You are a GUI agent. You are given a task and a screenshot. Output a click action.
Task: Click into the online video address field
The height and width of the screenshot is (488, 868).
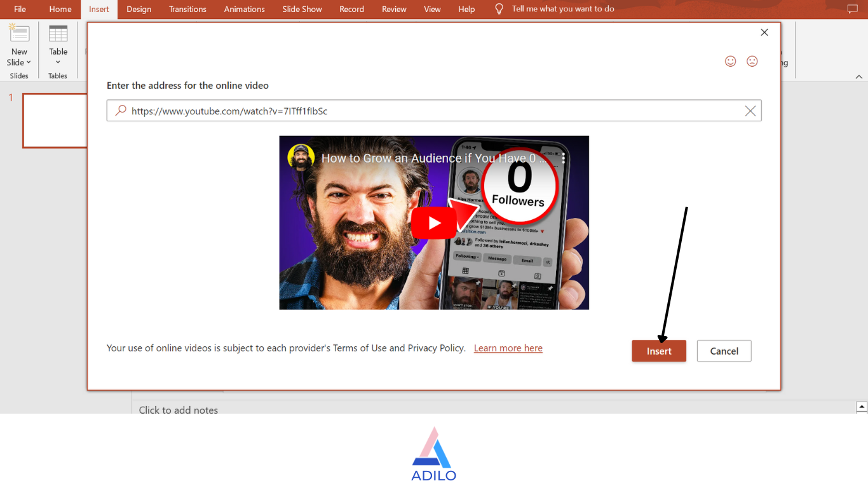(x=434, y=111)
